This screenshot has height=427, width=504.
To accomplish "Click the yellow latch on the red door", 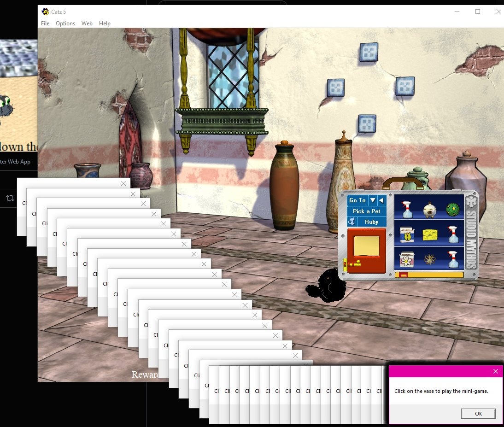I will (x=352, y=264).
